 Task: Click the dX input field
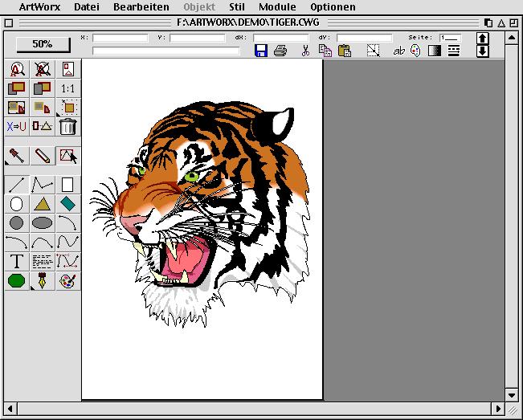click(x=281, y=38)
